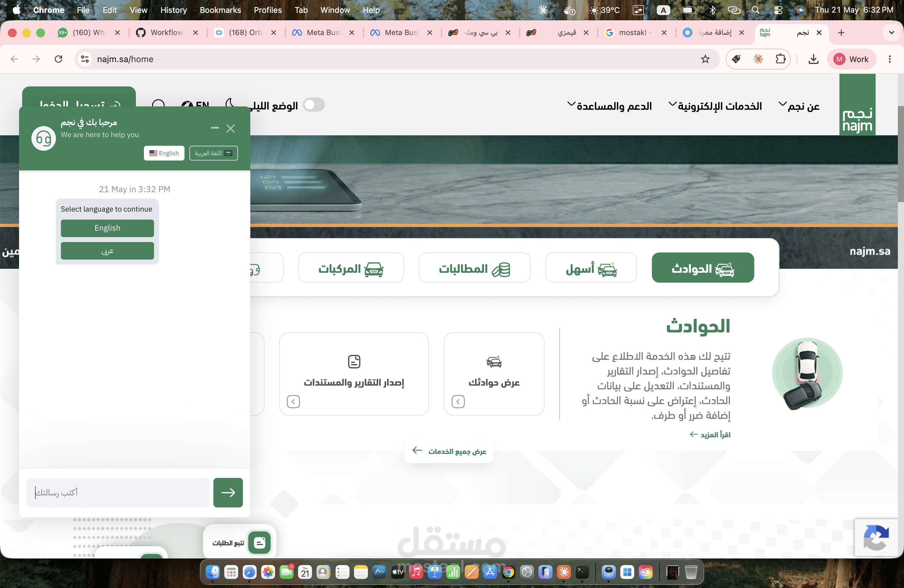Click the reCAPTCHA badge
This screenshot has width=904, height=588.
[877, 538]
